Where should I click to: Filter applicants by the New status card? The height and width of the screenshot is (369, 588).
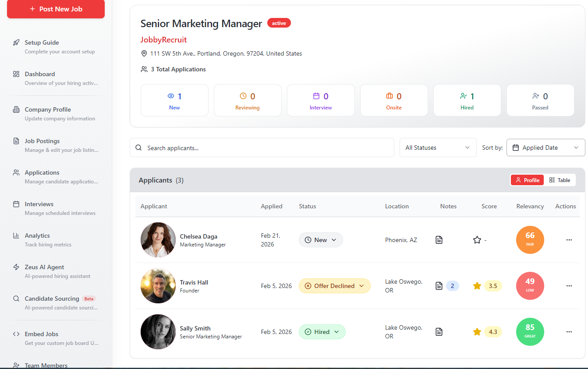click(174, 100)
